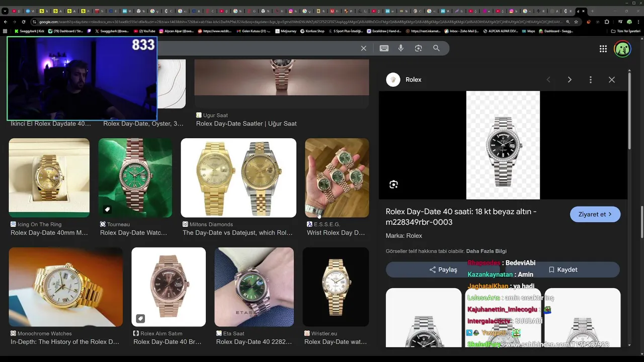644x362 pixels.
Task: Click the product tag badge on Rolex Alım Satım image
Action: [140, 319]
